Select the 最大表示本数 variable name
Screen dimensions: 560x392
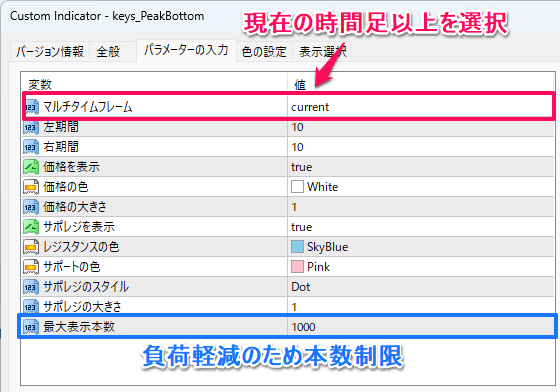click(x=79, y=327)
